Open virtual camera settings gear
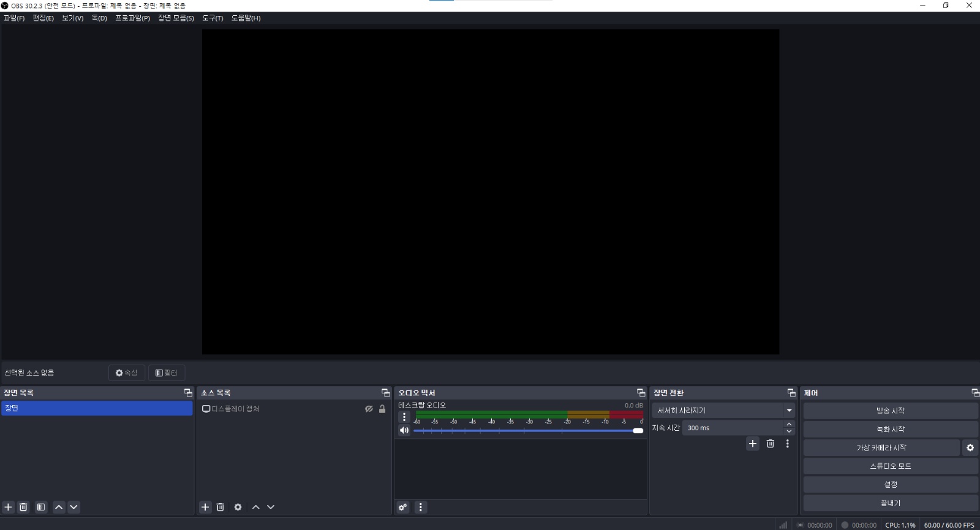 tap(970, 448)
